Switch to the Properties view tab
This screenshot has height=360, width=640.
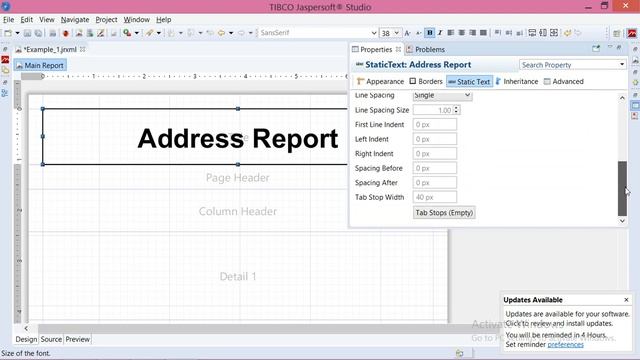[x=376, y=49]
